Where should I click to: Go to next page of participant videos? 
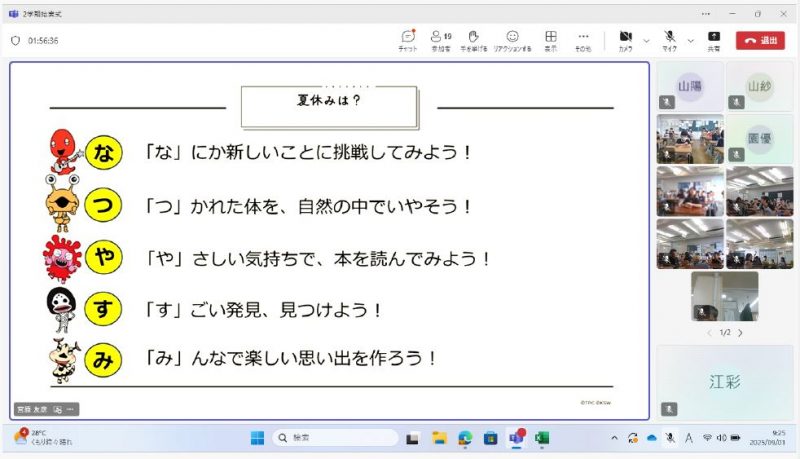pos(740,333)
